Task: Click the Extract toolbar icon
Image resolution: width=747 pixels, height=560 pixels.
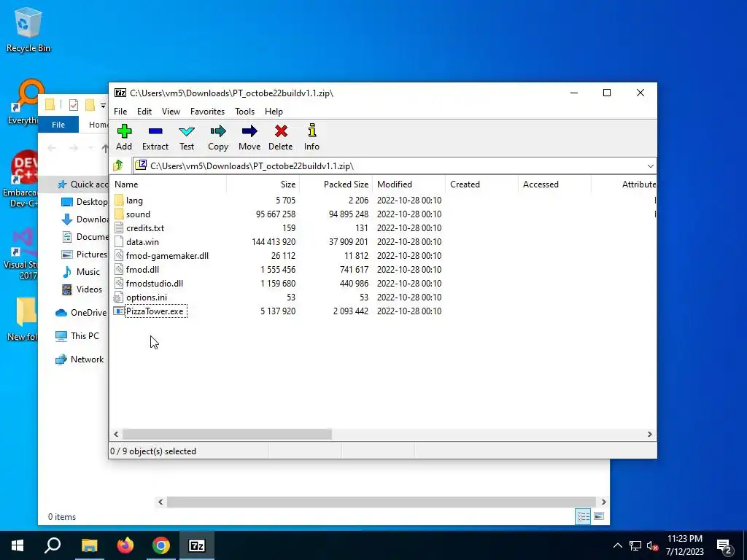Action: point(155,131)
